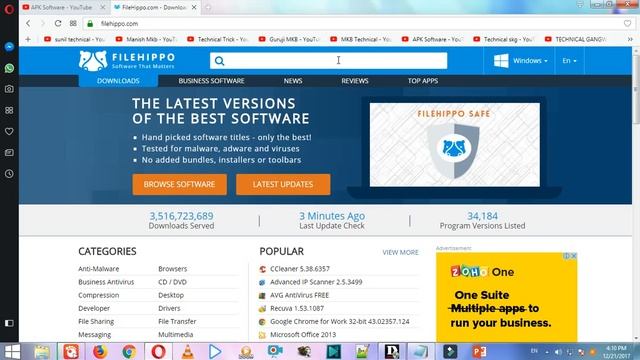Open the Browsers category
640x360 pixels.
tap(173, 269)
